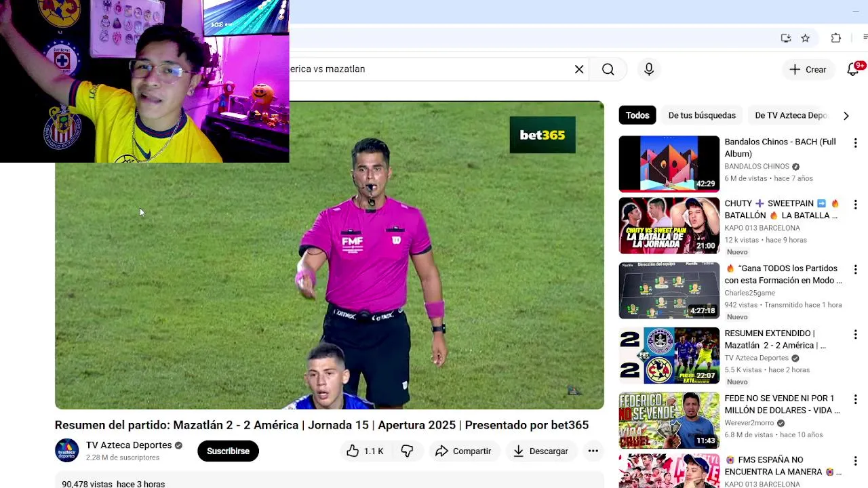
Task: Click the bet365 logo in the video
Action: tap(542, 135)
